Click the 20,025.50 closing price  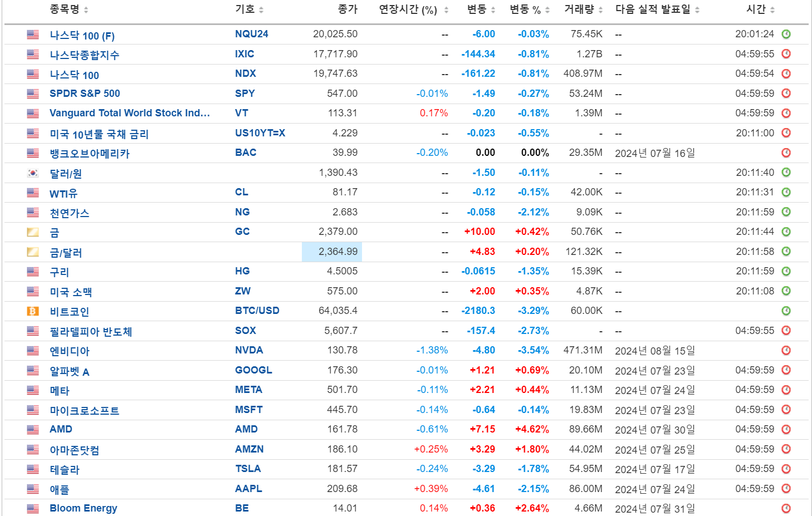click(x=335, y=34)
